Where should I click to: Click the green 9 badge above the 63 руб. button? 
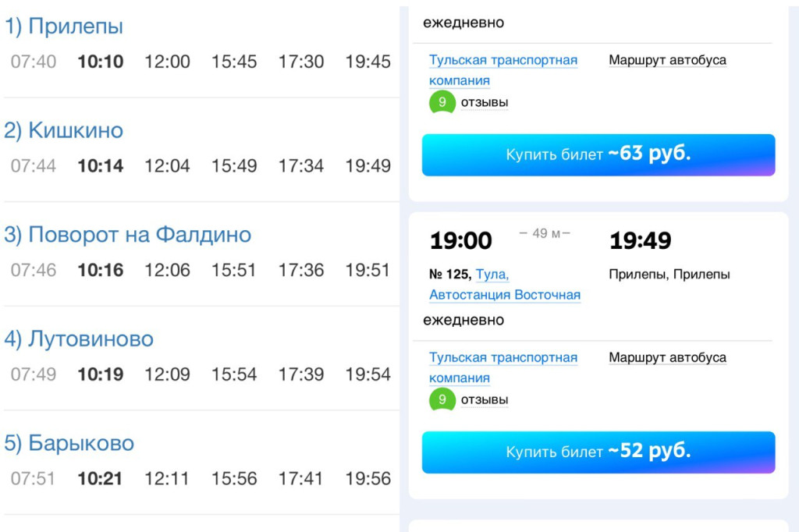pos(442,102)
